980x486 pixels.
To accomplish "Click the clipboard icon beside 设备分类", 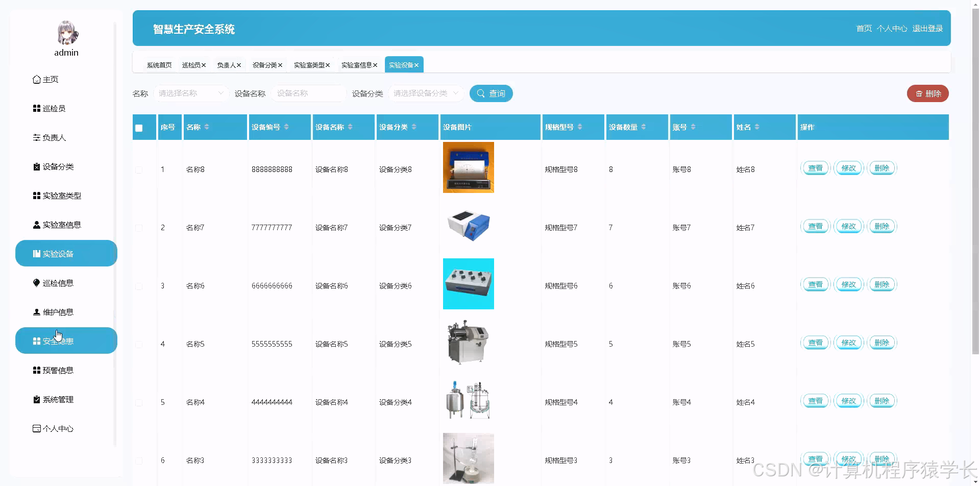I will tap(37, 167).
